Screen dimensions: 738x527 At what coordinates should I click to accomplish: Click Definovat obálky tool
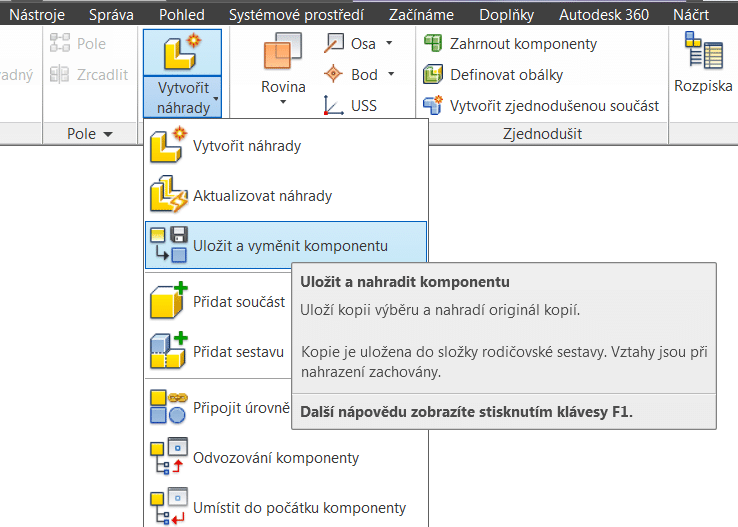[492, 74]
